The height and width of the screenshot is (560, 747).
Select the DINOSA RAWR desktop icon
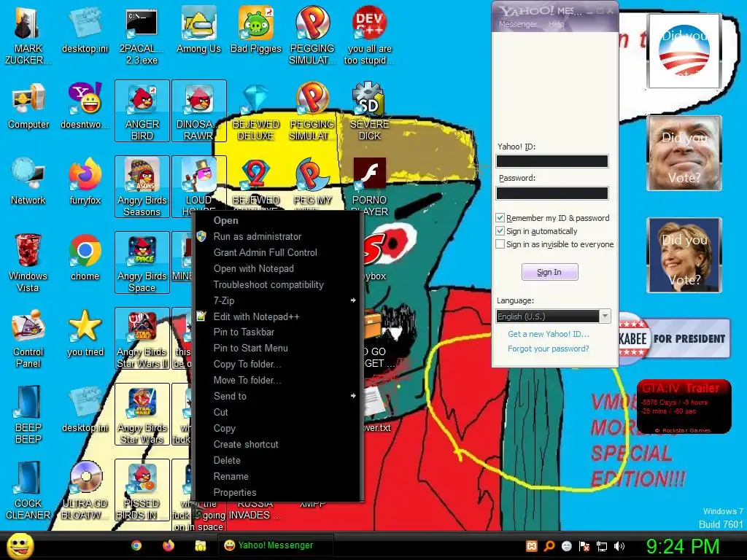(x=199, y=111)
